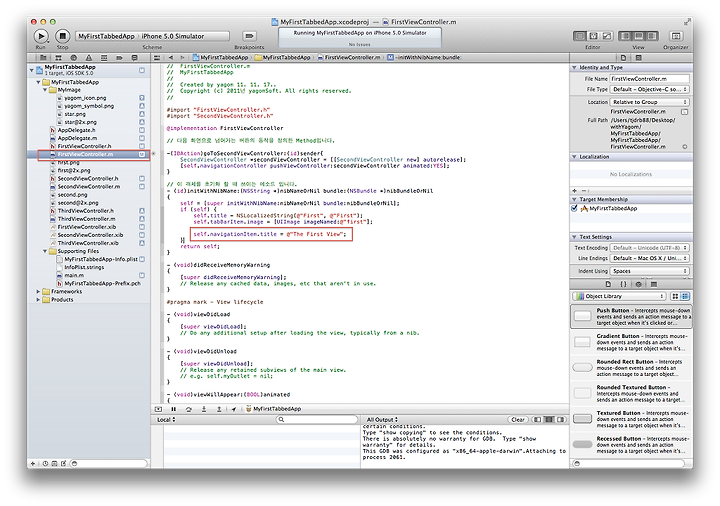Open the Issue navigator warning icon
This screenshot has height=506, width=720.
click(89, 58)
